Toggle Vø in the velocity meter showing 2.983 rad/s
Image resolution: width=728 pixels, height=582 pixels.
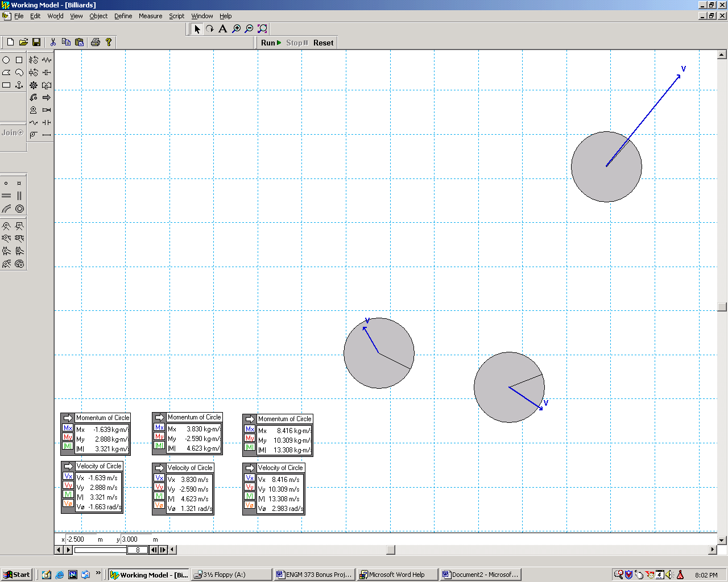250,505
